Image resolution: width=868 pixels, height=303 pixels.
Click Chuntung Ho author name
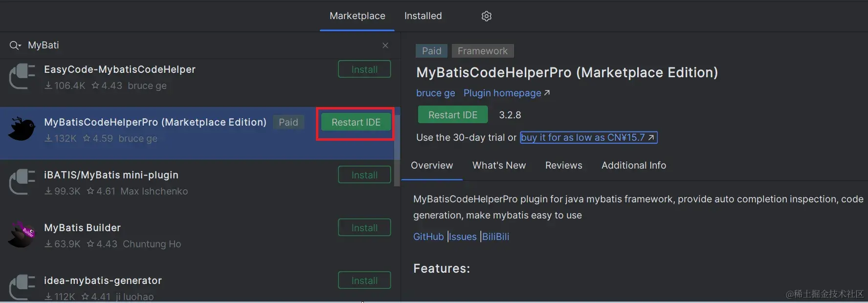point(152,244)
